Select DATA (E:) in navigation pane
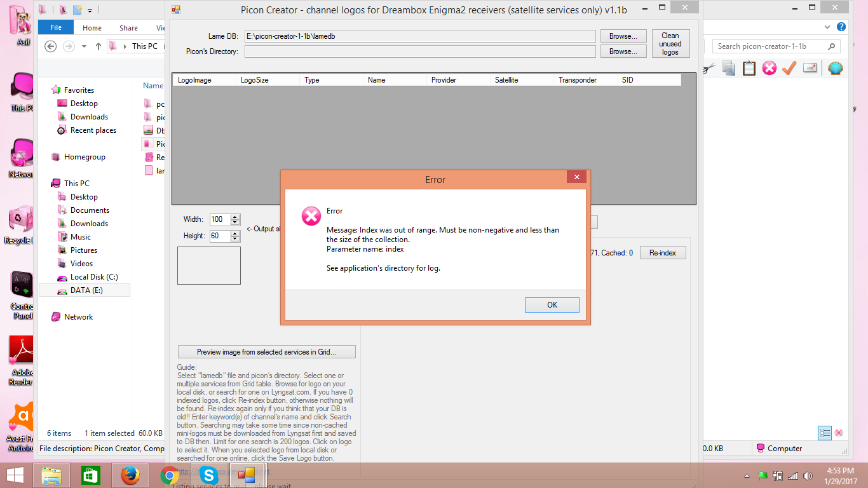The height and width of the screenshot is (488, 868). pyautogui.click(x=86, y=290)
